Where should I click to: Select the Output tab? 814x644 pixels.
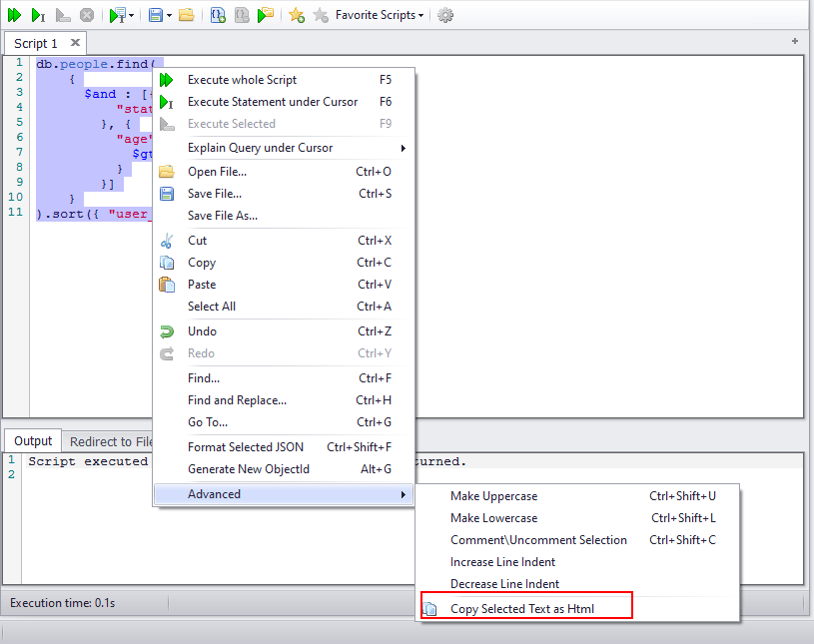pos(33,441)
